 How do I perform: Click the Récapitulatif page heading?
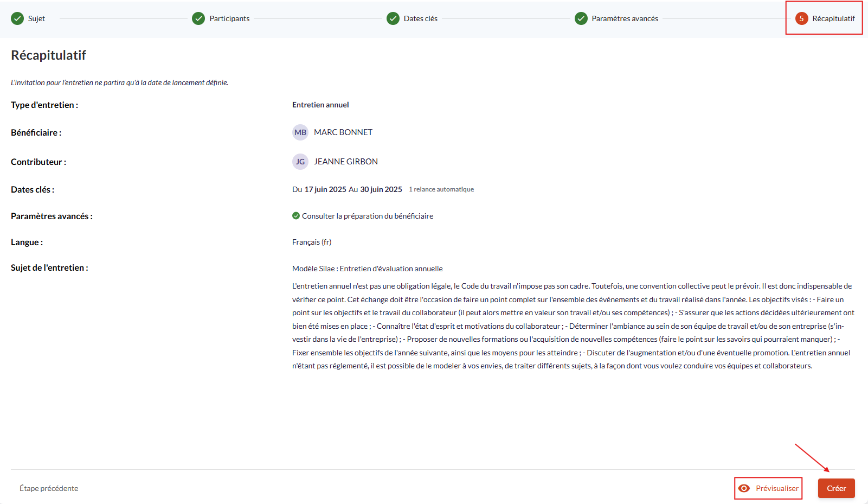[49, 55]
